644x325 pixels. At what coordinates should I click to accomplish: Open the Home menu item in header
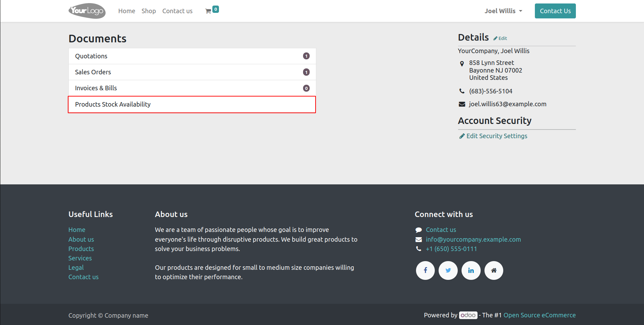coord(127,11)
